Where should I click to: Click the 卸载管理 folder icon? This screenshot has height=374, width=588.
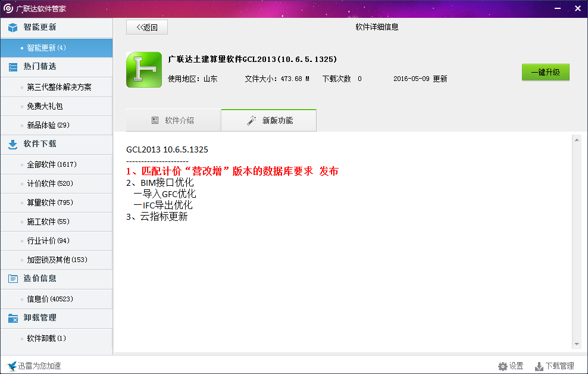(x=12, y=318)
